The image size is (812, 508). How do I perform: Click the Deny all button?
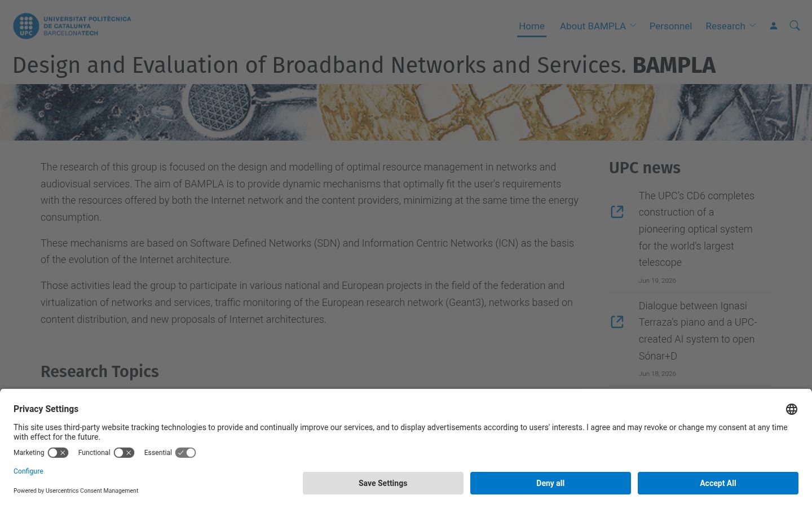[x=550, y=483]
